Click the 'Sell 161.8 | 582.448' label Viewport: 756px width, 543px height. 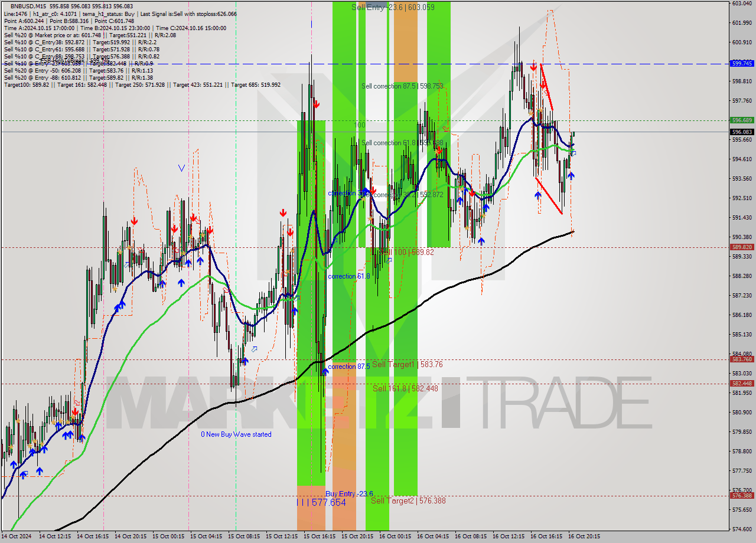(x=405, y=388)
